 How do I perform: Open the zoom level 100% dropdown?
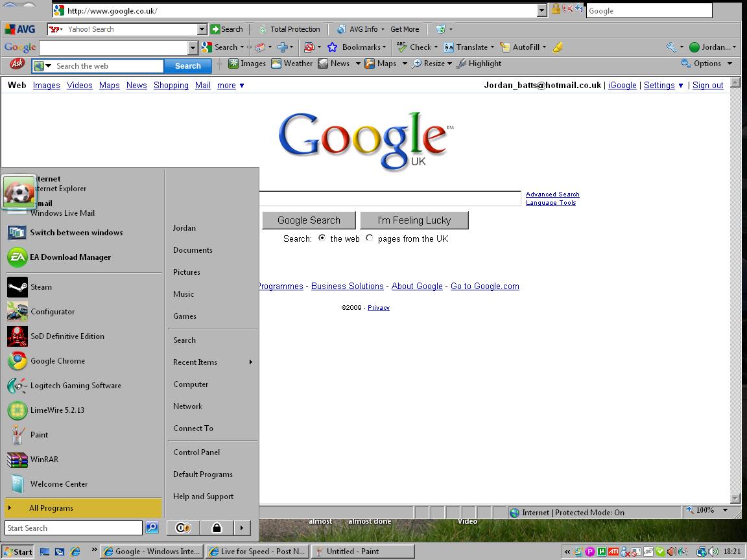pyautogui.click(x=726, y=511)
